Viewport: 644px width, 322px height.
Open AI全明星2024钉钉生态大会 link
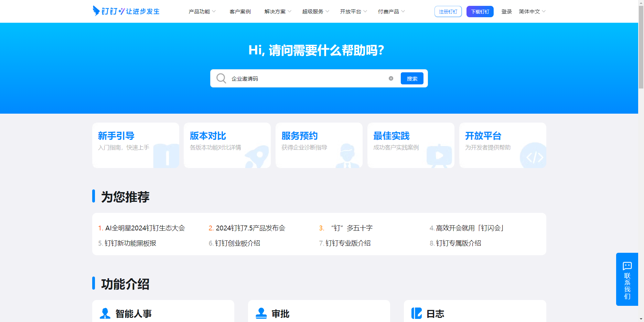tap(145, 228)
